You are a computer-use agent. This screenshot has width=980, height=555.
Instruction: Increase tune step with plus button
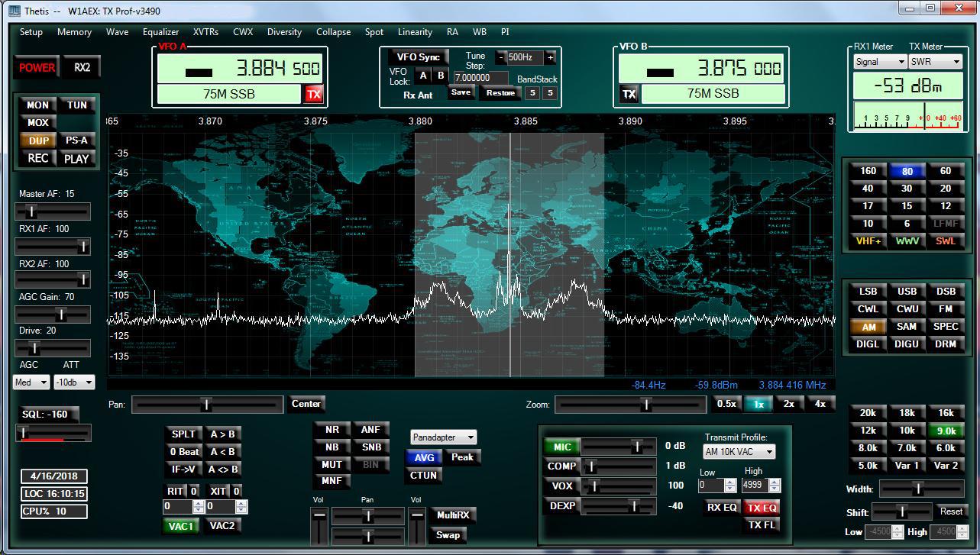[550, 57]
